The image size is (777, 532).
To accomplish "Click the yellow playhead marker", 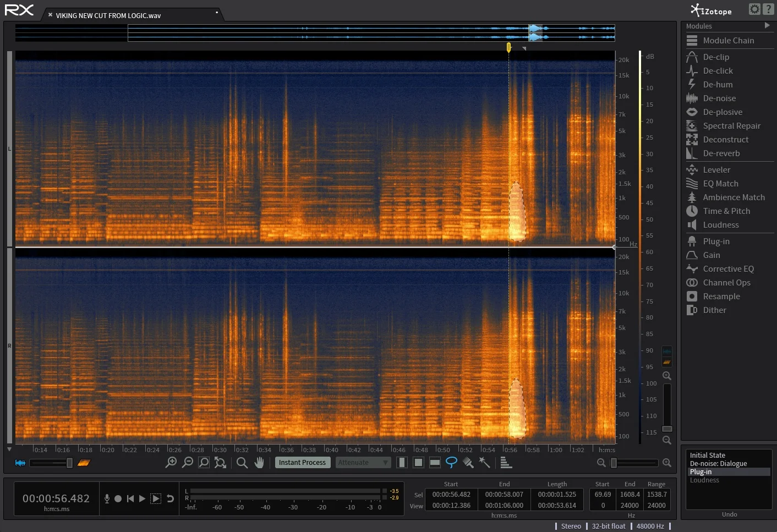I will (x=509, y=48).
